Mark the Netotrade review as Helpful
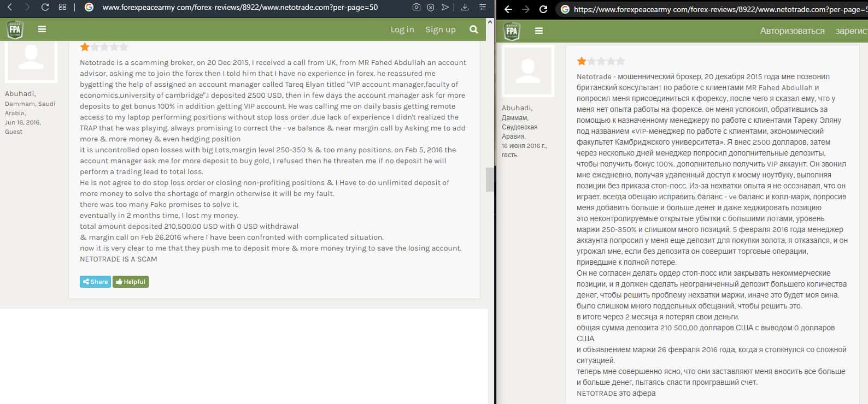The image size is (868, 404). [x=131, y=282]
